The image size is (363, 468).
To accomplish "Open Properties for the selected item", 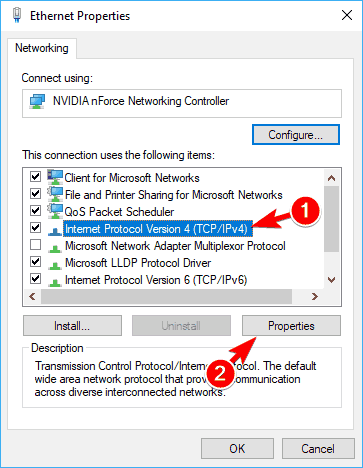I will coord(291,326).
